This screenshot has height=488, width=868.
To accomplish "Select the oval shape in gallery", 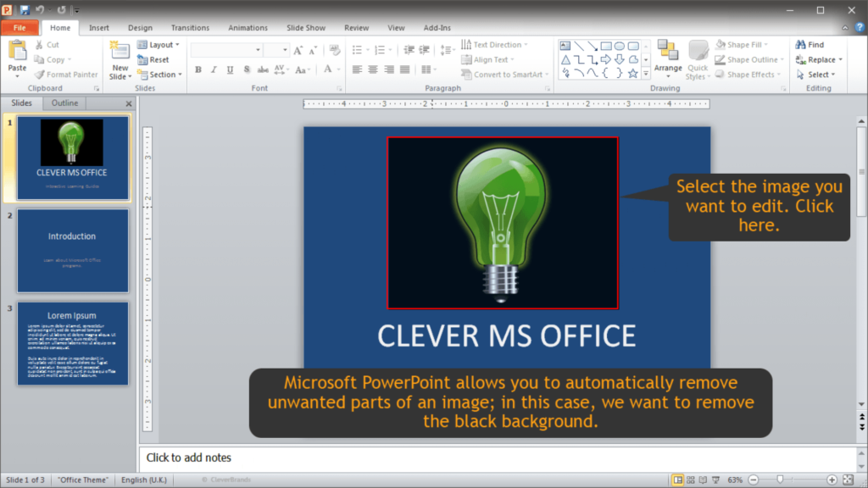I will [620, 46].
